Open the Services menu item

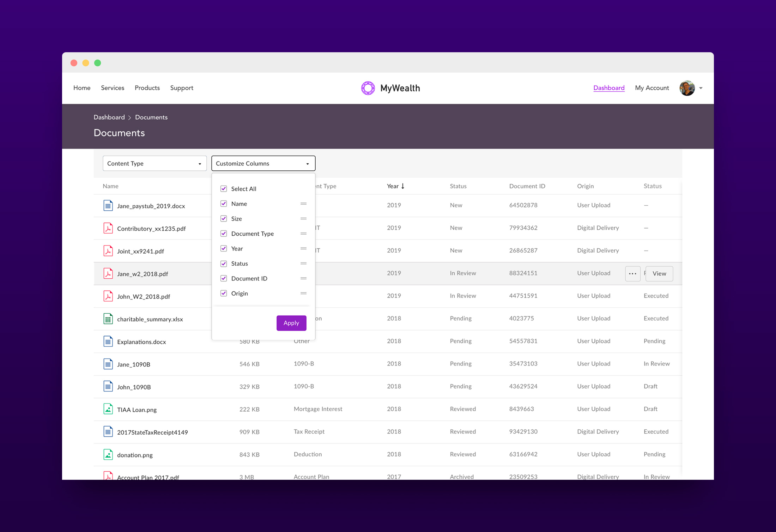click(x=112, y=88)
